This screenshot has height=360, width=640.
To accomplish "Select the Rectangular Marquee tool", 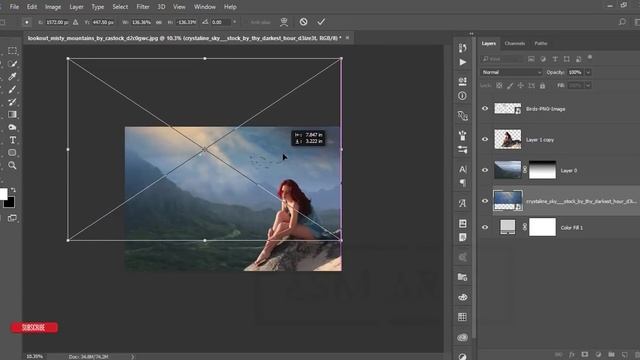I will click(12, 51).
